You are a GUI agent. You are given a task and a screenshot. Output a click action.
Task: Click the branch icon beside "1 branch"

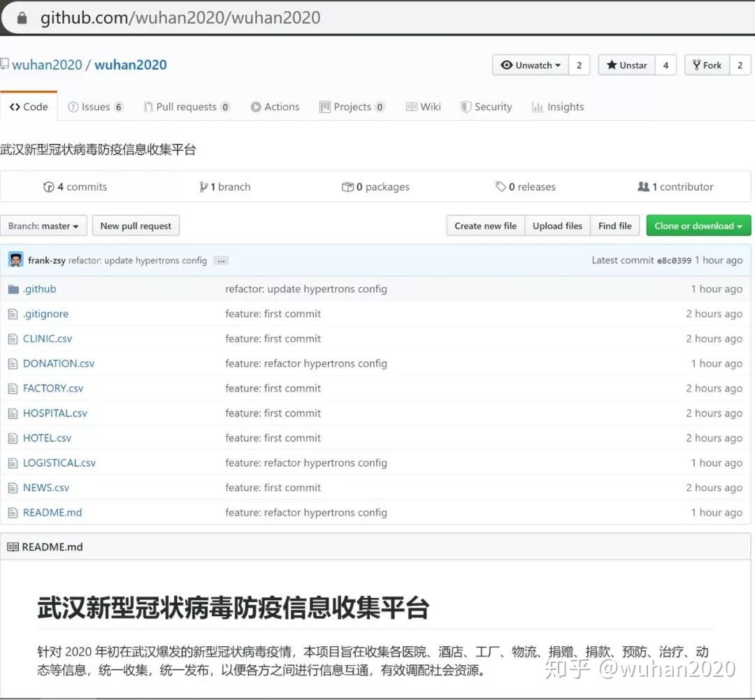coord(203,187)
